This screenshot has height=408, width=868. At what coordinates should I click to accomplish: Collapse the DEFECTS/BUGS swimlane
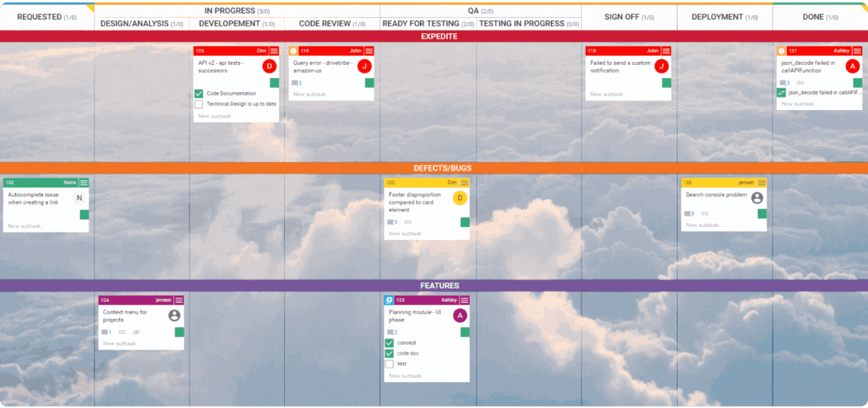[x=434, y=168]
